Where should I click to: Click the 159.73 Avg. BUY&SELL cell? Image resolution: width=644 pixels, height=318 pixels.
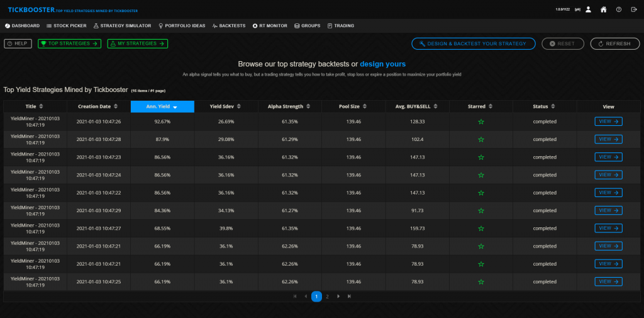418,229
